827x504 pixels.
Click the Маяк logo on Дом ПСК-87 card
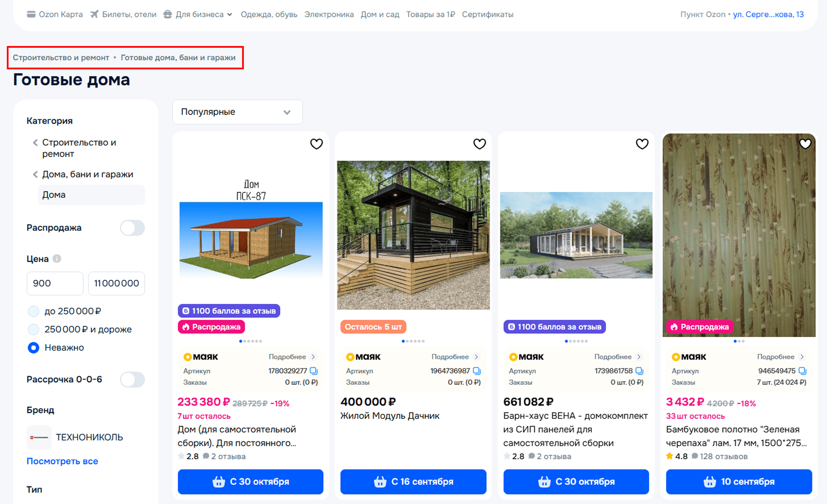(201, 357)
